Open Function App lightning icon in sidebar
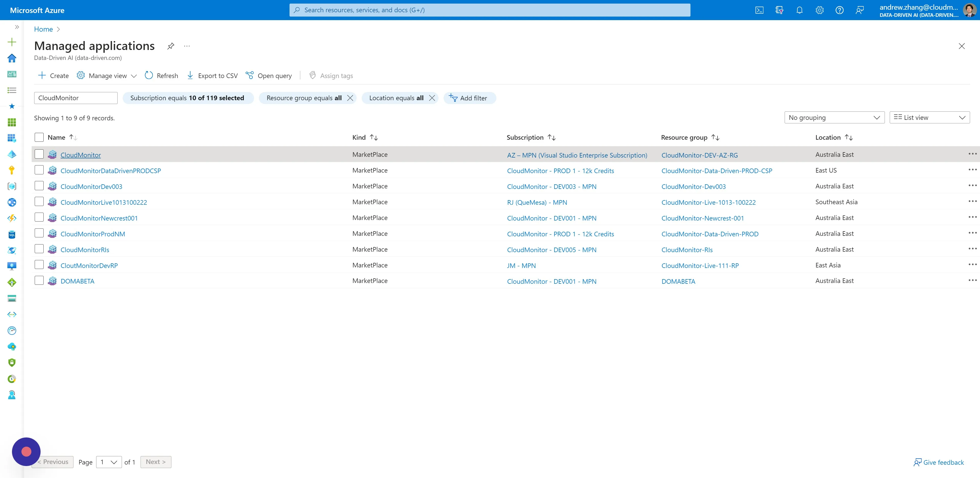This screenshot has height=478, width=980. pos(12,218)
